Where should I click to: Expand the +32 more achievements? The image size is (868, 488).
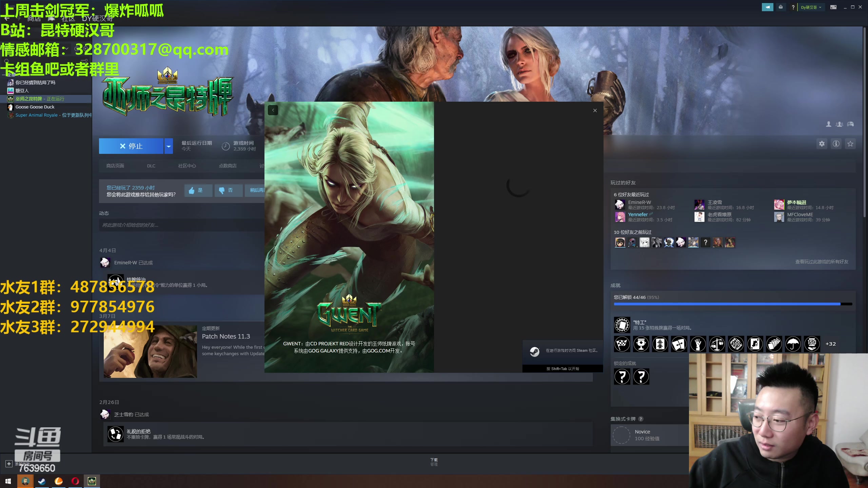point(830,344)
